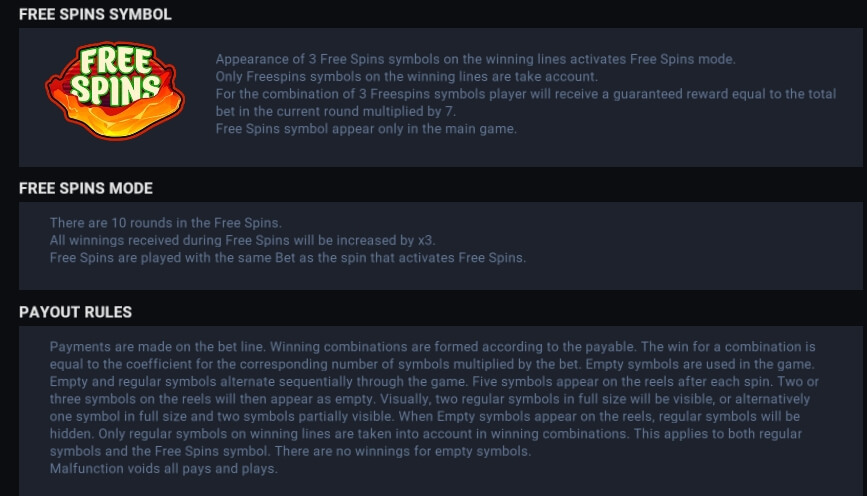Select the FREE SPINS SYMBOL heading
The height and width of the screenshot is (496, 867).
click(95, 14)
